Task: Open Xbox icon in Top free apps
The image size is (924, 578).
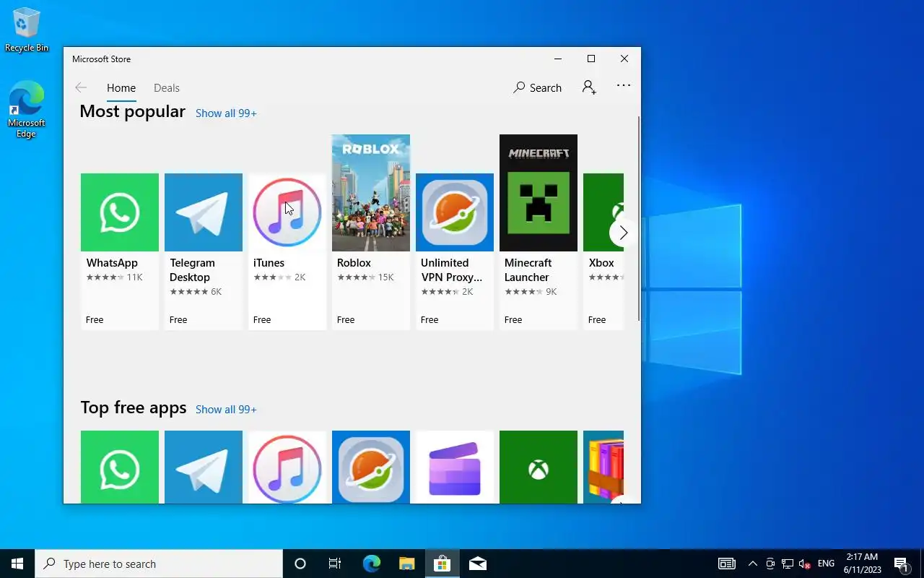Action: pyautogui.click(x=539, y=467)
